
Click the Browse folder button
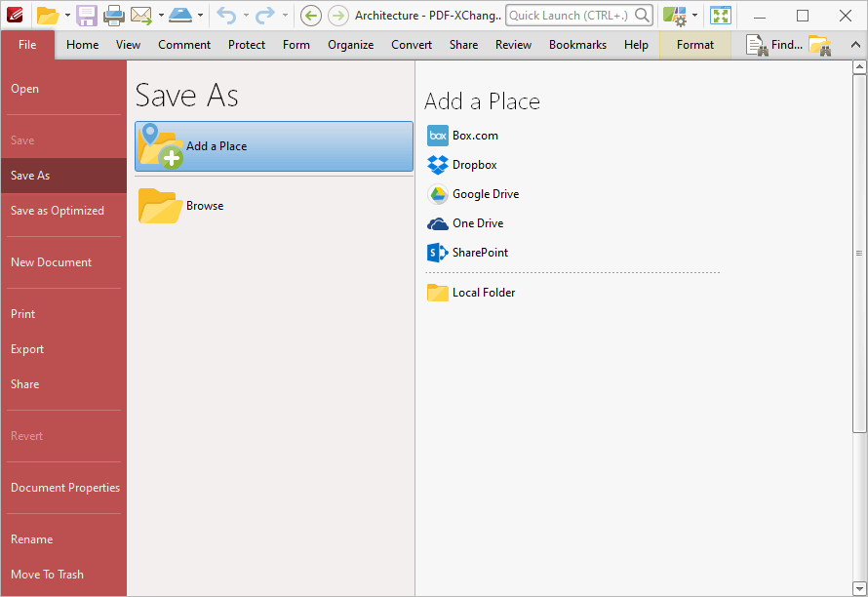(x=204, y=206)
